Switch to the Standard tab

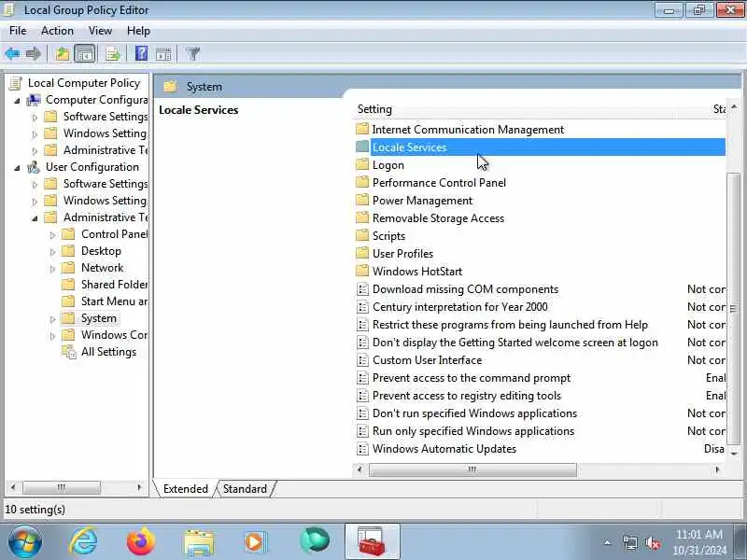click(245, 488)
